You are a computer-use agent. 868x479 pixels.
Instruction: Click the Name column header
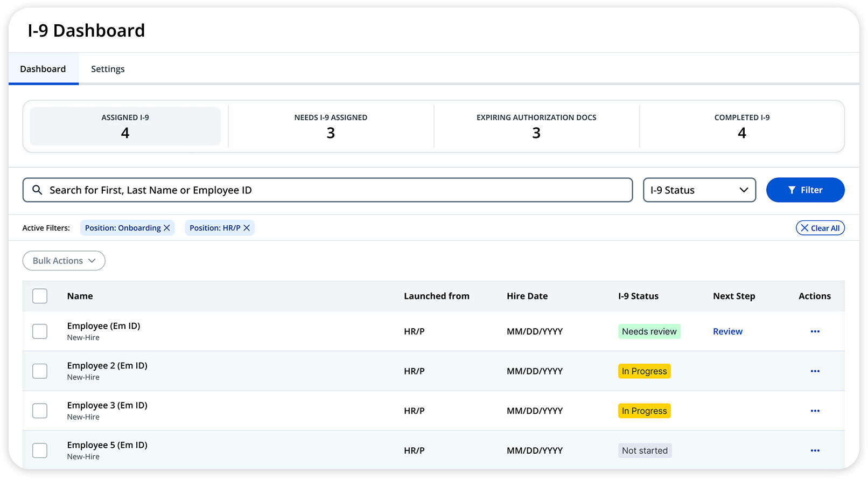click(80, 296)
